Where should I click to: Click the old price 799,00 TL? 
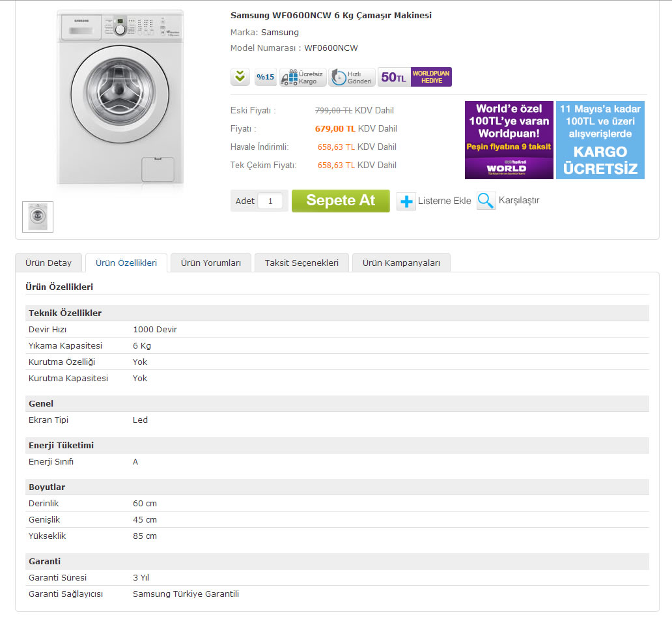coord(333,110)
